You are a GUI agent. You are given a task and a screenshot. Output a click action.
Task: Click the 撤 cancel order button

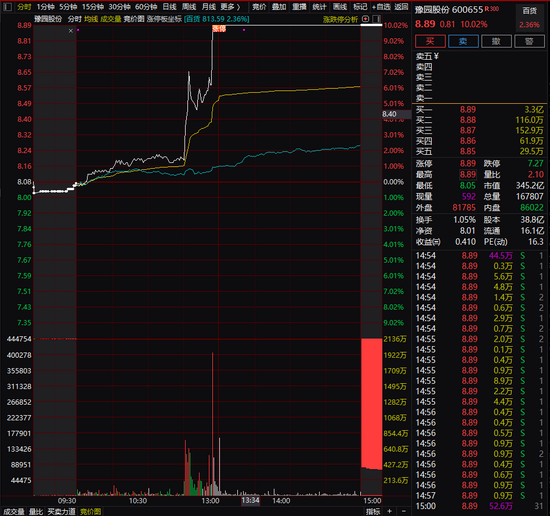point(496,41)
